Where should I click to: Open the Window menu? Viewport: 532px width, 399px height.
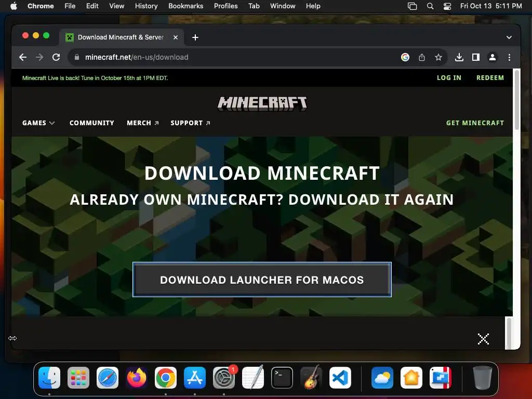[x=283, y=6]
